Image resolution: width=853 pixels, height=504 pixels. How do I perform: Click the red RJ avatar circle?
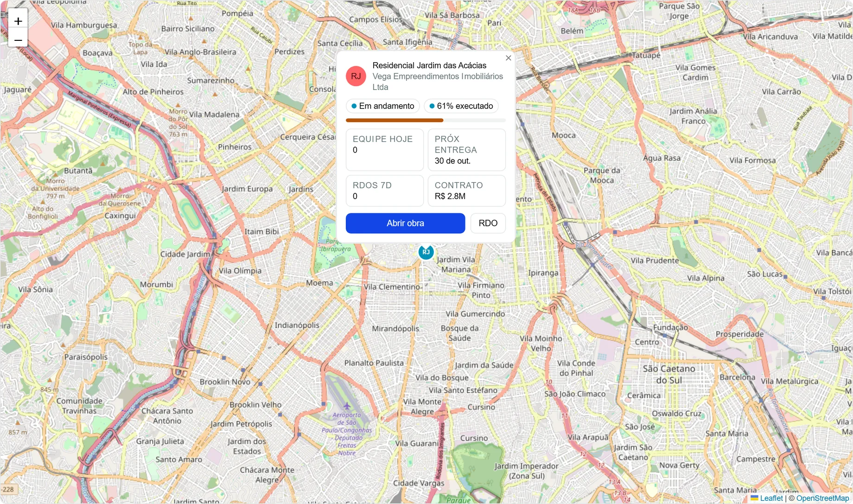coord(356,76)
